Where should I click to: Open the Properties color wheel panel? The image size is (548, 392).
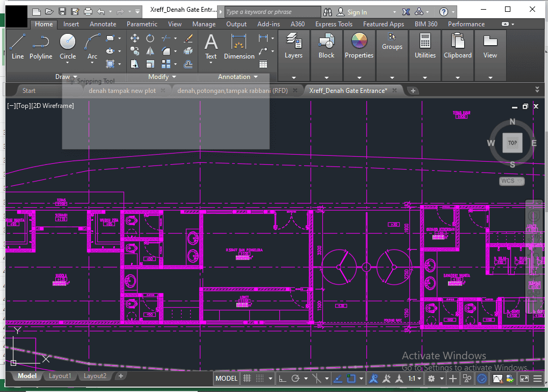click(359, 46)
